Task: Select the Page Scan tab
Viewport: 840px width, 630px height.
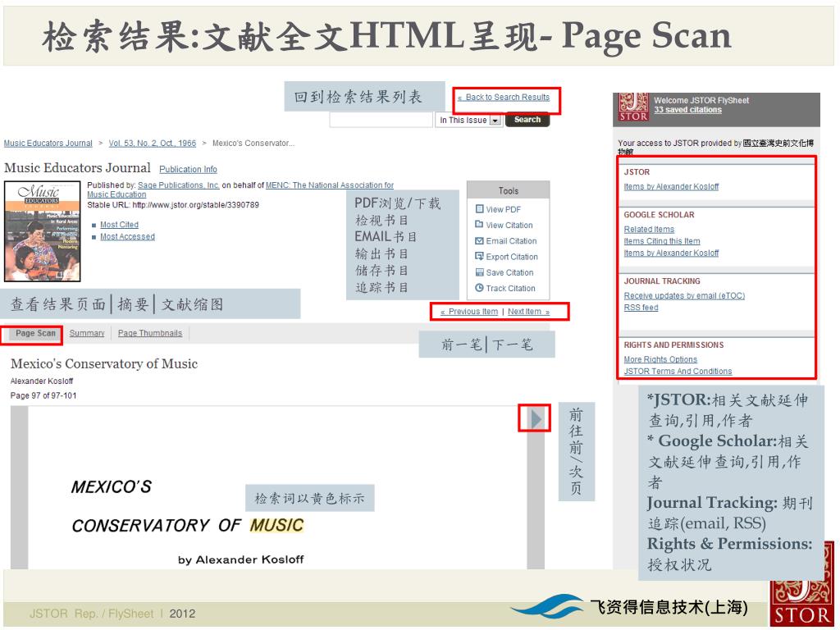Action: pos(35,333)
